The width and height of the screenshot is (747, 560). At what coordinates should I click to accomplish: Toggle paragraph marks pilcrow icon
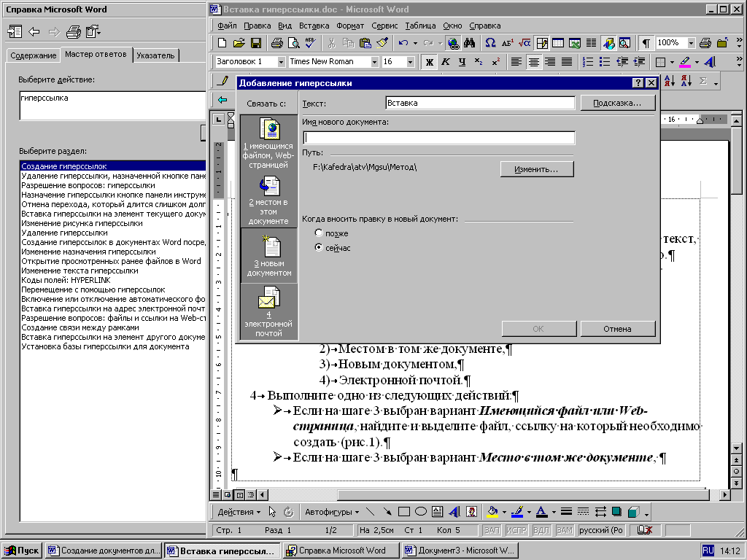pyautogui.click(x=646, y=43)
